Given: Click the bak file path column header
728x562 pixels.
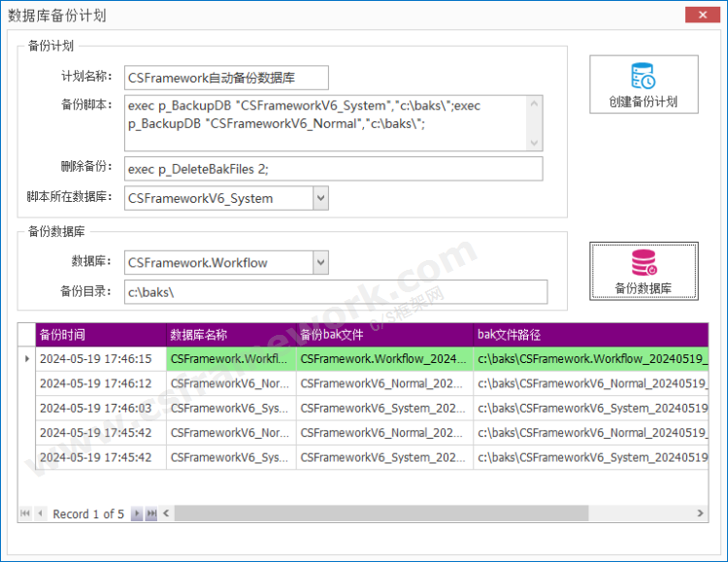Looking at the screenshot, I should click(589, 335).
